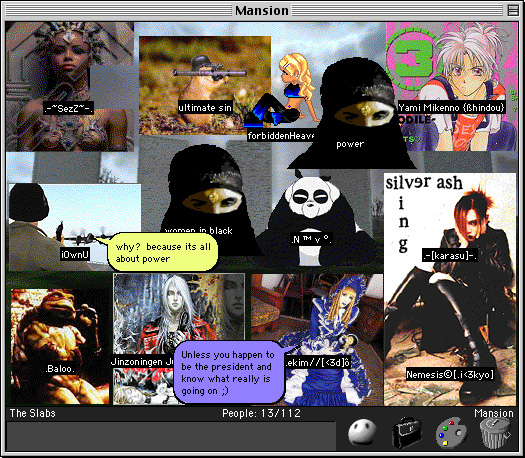The height and width of the screenshot is (458, 525).
Task: Select the panda avatar
Action: click(311, 219)
